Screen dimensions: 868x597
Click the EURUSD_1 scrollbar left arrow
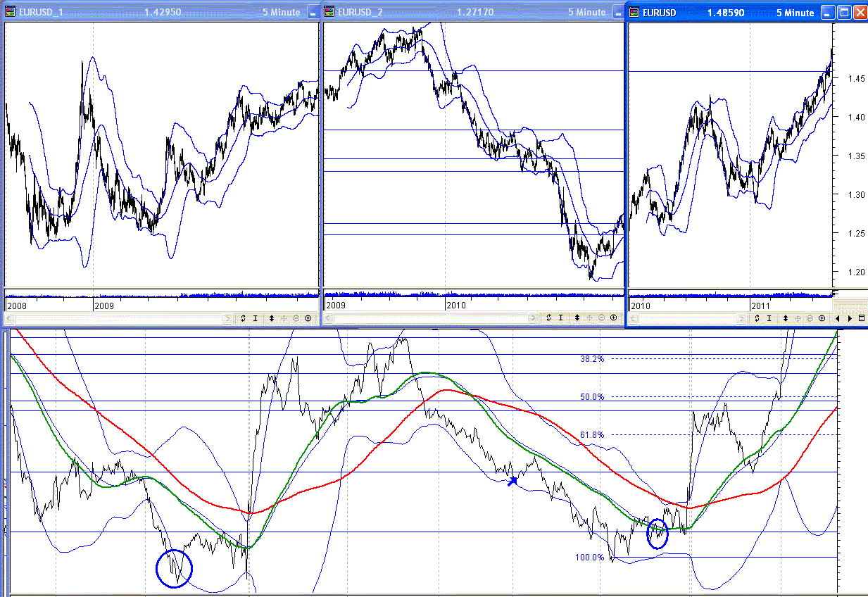pyautogui.click(x=10, y=318)
